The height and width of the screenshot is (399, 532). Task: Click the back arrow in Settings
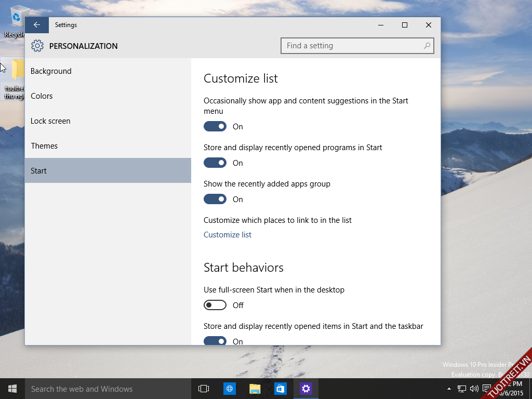pos(36,25)
